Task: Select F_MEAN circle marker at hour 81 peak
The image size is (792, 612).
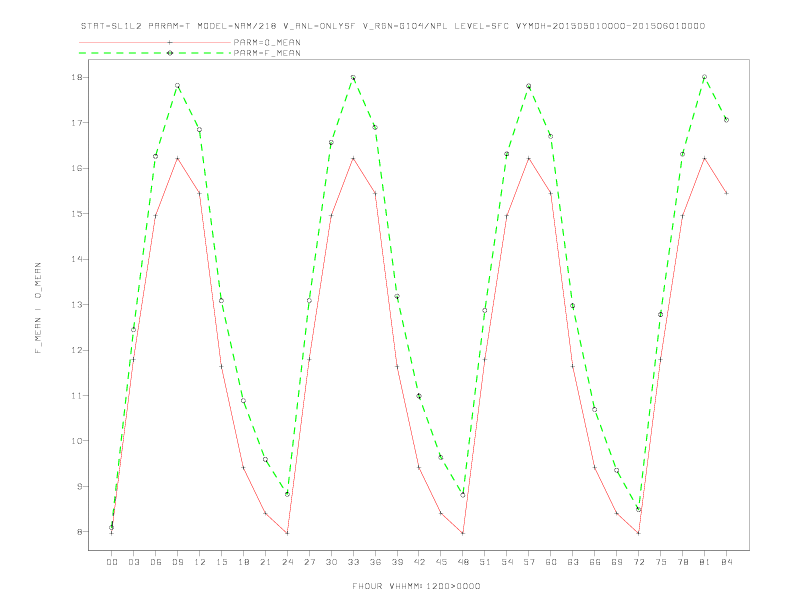Action: coord(705,77)
